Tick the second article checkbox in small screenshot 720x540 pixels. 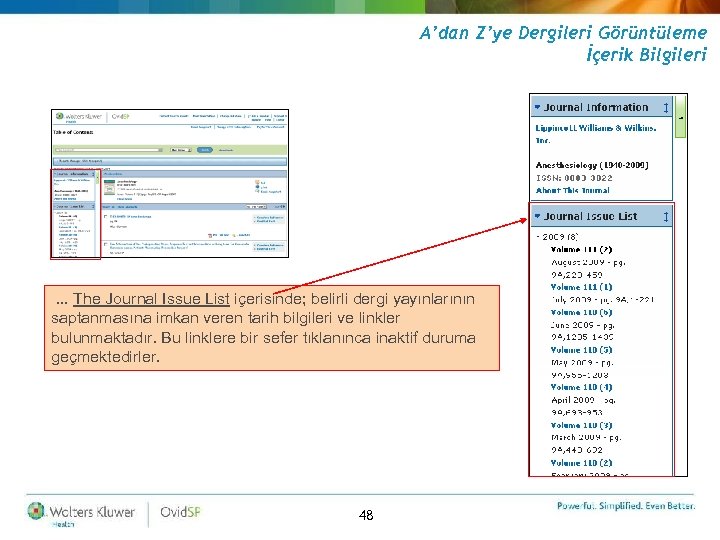pyautogui.click(x=106, y=244)
